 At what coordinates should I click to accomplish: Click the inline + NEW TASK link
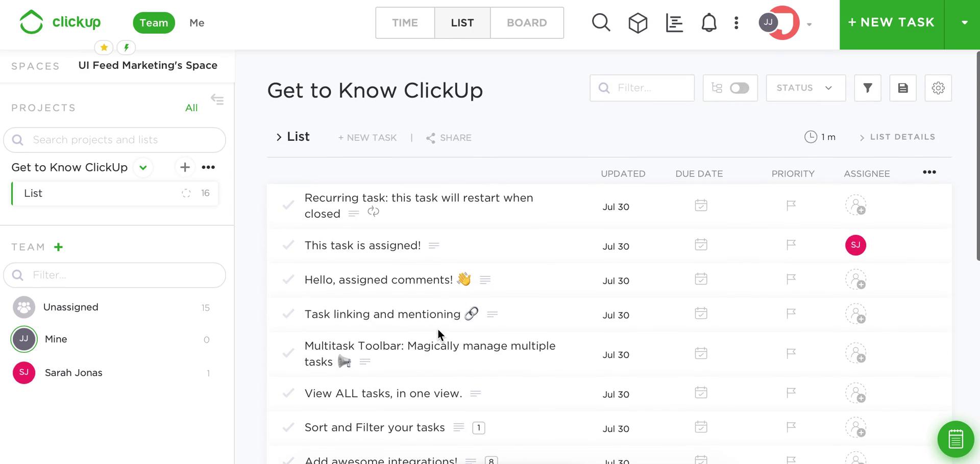(x=367, y=138)
